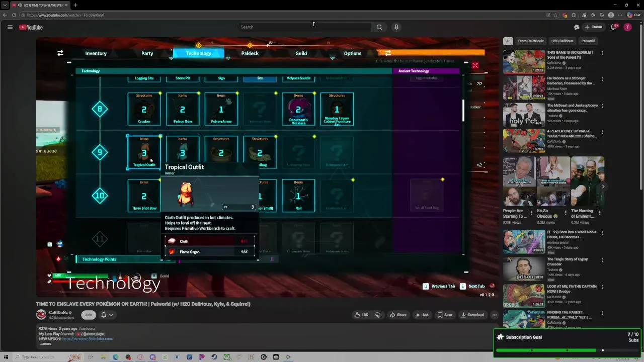Open the Steam icon in the taskbar

pos(214,357)
